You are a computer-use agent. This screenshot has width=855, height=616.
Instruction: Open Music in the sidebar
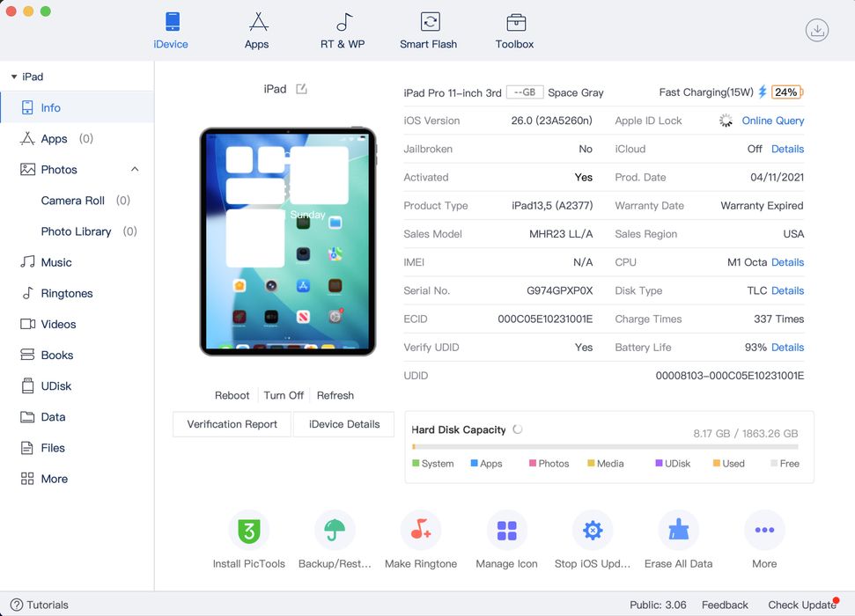[x=77, y=262]
